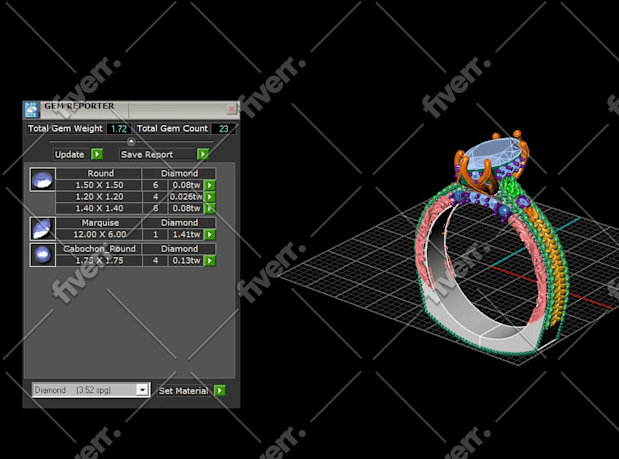Close the Gem Reporter window

coord(232,109)
